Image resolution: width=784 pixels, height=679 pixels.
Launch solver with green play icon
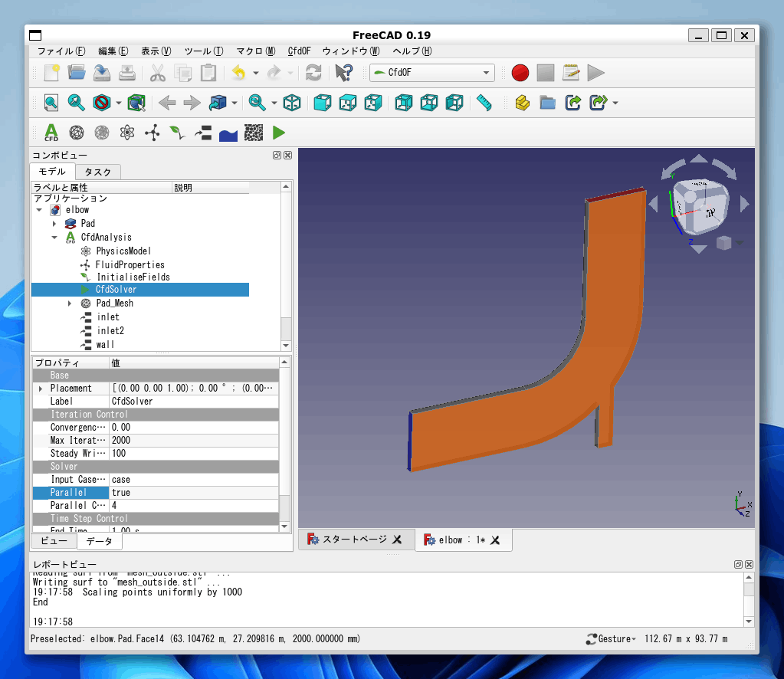click(279, 133)
